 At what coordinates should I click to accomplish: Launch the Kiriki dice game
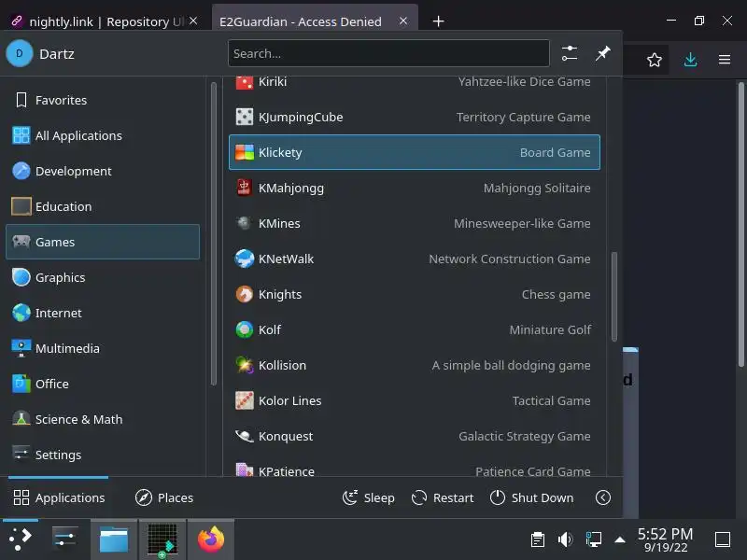(414, 82)
